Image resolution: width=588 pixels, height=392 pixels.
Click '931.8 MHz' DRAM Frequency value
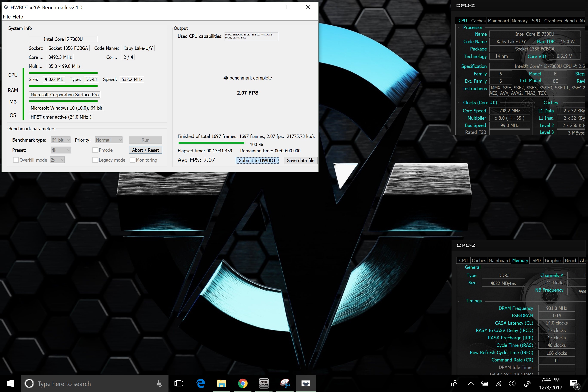(556, 308)
